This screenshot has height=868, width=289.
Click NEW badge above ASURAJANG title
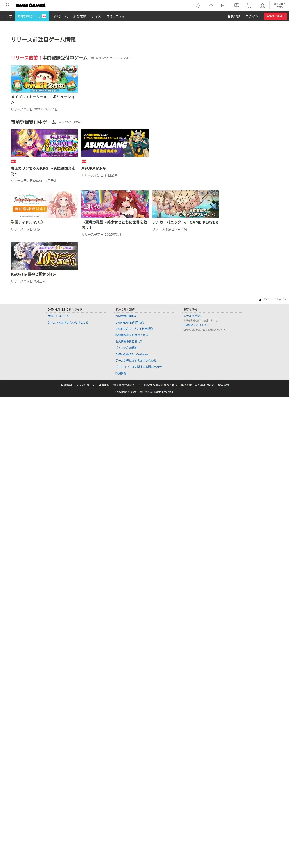84,161
